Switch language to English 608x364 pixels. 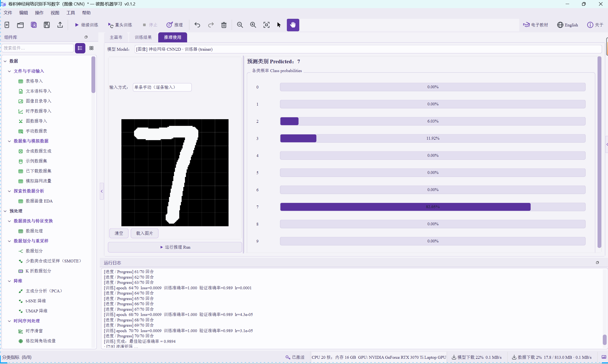point(568,25)
